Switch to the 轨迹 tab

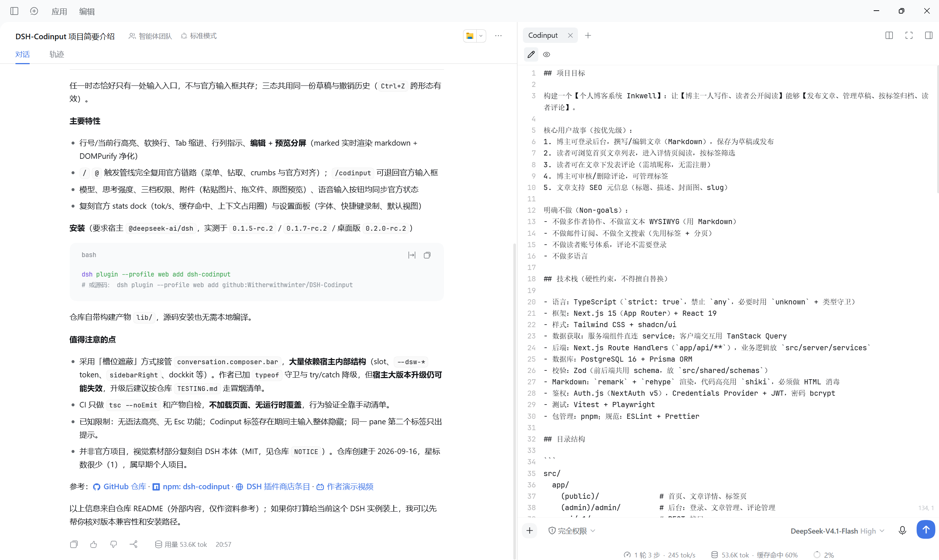(57, 54)
